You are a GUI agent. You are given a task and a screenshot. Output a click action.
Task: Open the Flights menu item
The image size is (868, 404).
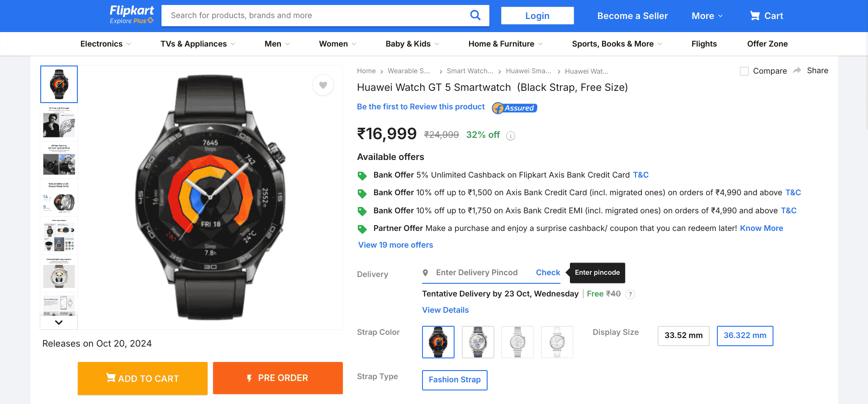[x=704, y=44]
